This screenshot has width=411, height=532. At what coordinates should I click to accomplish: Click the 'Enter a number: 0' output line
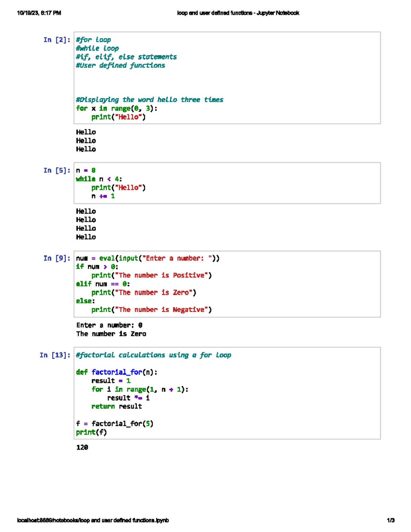109,325
